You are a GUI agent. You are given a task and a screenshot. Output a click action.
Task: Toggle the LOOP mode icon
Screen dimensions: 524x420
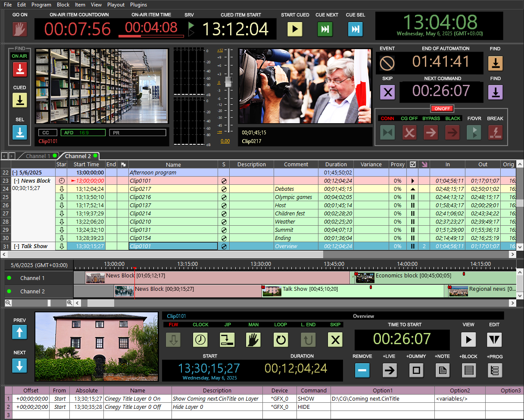[x=281, y=340]
